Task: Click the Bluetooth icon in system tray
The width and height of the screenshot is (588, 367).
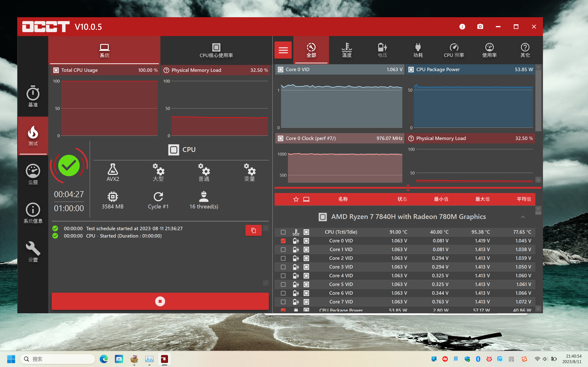Action: click(478, 359)
